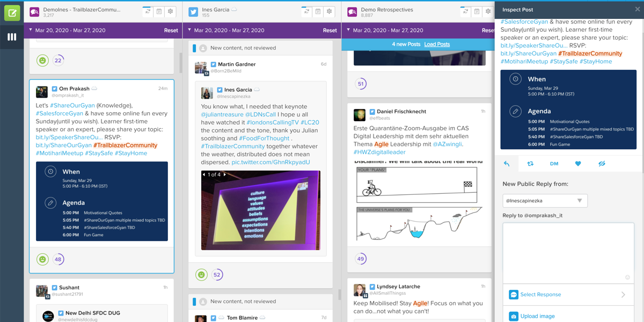Image resolution: width=644 pixels, height=322 pixels.
Task: Like the post with the heart icon
Action: (x=578, y=164)
